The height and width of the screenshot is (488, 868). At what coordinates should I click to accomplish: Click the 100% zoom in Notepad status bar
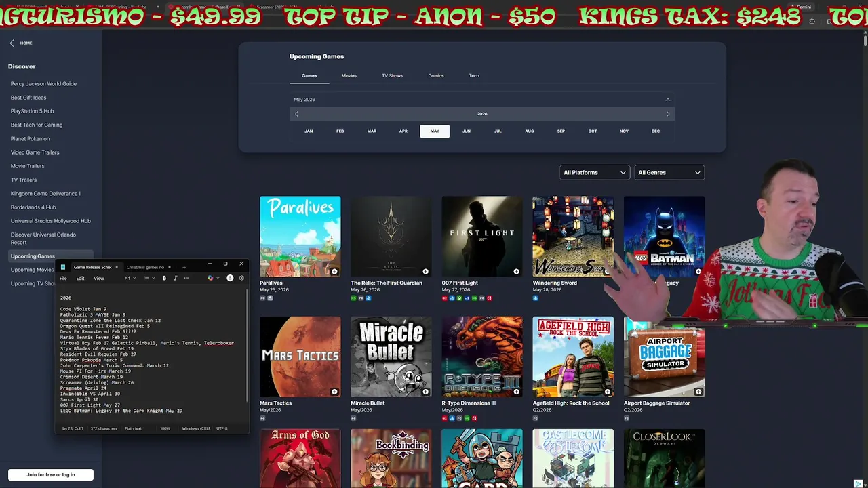point(165,428)
